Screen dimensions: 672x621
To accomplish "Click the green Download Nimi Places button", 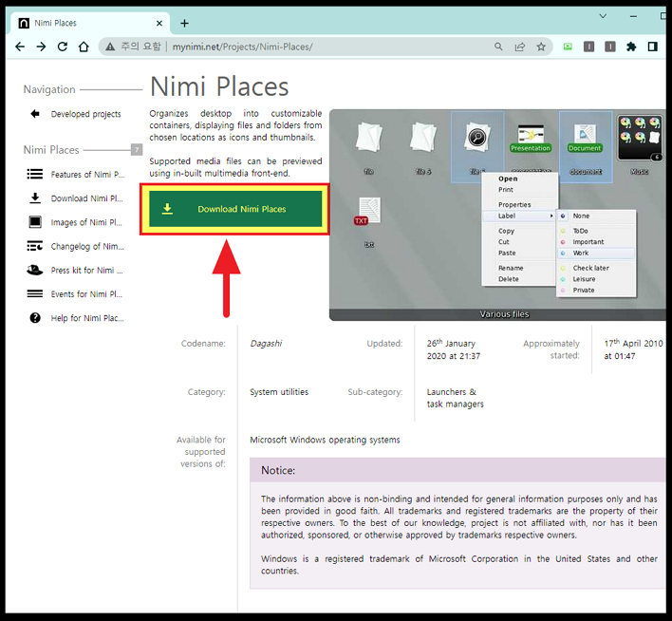I will pos(235,209).
